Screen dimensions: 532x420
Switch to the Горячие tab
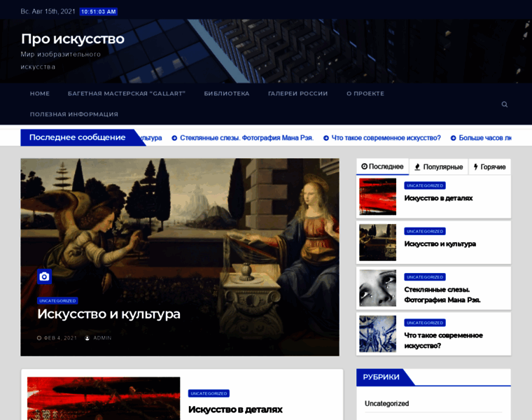tap(489, 167)
